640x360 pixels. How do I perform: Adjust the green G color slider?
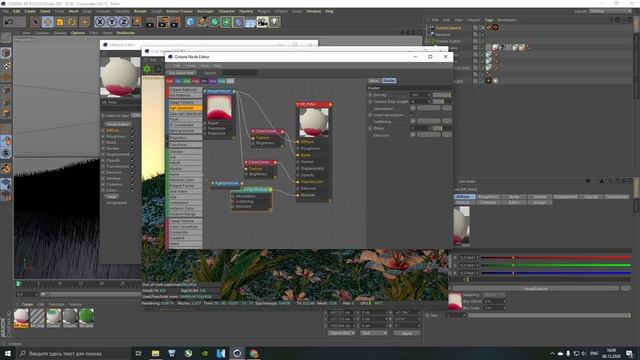point(556,265)
